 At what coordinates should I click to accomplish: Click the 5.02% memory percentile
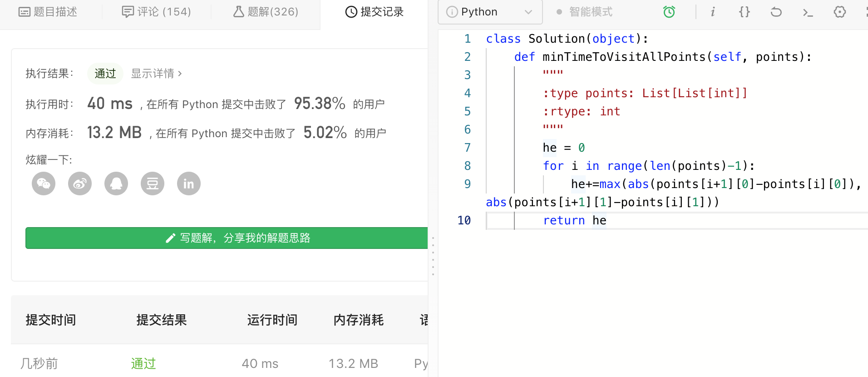(325, 133)
